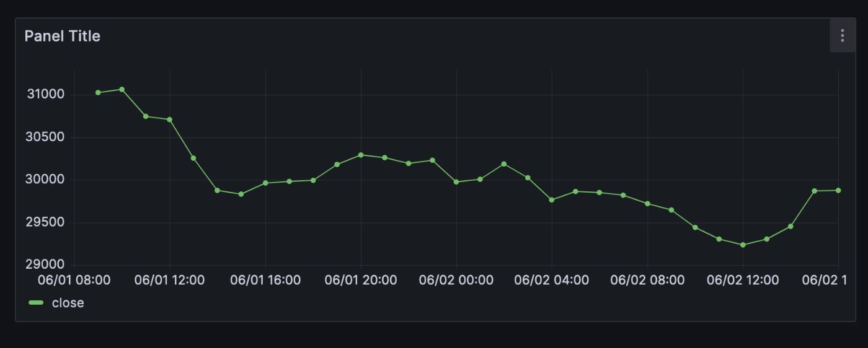This screenshot has width=868, height=348.
Task: Select the data point at 06/01 16:00
Action: pyautogui.click(x=265, y=183)
